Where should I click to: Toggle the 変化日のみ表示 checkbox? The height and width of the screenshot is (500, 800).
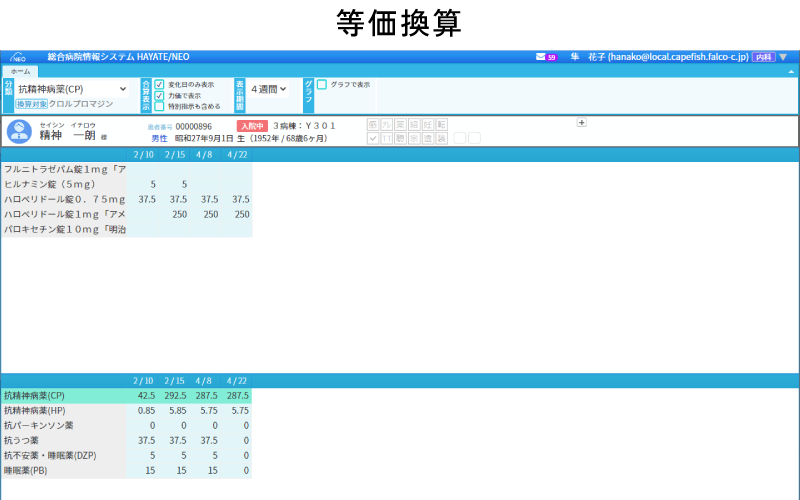tap(159, 84)
